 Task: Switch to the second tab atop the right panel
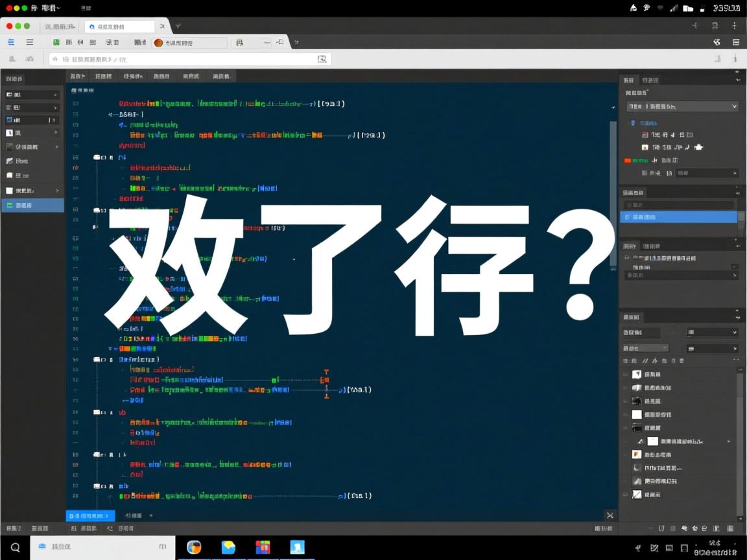pyautogui.click(x=650, y=80)
